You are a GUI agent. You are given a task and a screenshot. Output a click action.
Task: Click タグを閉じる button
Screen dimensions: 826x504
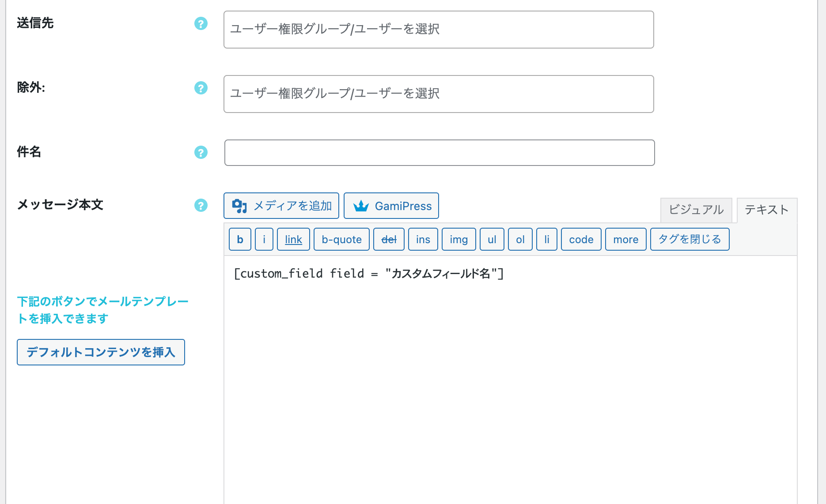(x=690, y=239)
